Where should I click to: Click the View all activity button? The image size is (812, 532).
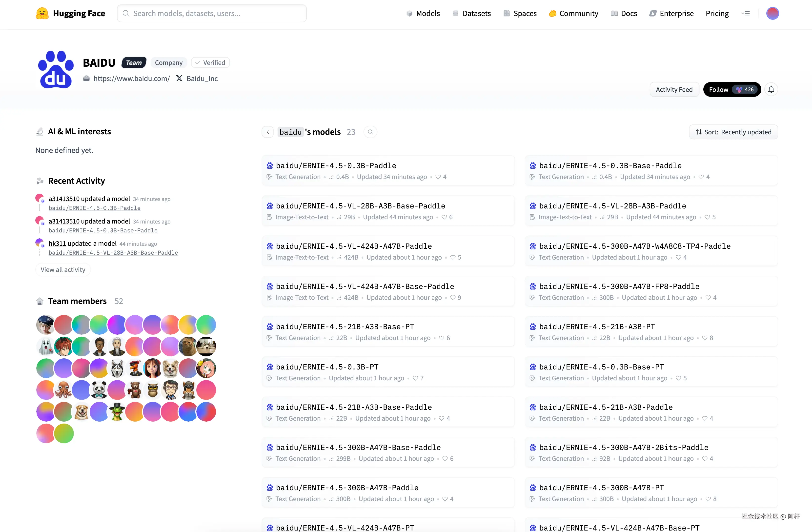point(63,270)
